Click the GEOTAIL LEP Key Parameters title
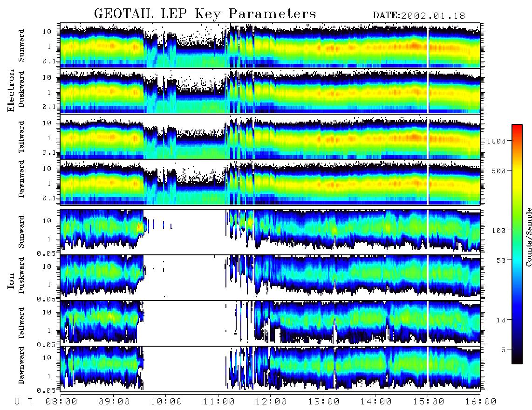532x410 pixels. click(205, 14)
